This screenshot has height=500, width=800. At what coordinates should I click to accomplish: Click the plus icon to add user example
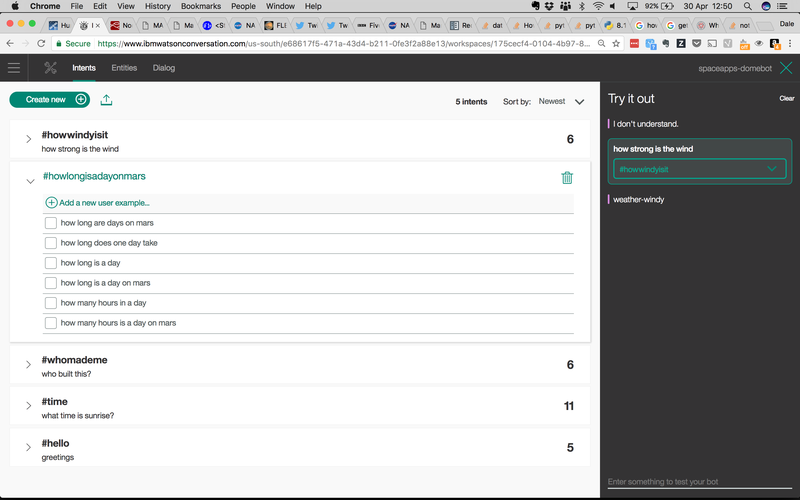point(51,203)
